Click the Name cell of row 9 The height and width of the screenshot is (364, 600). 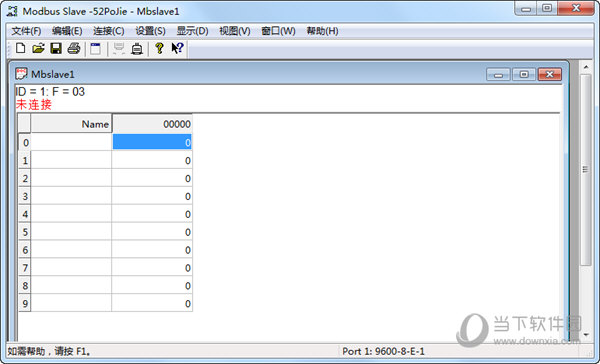click(71, 304)
